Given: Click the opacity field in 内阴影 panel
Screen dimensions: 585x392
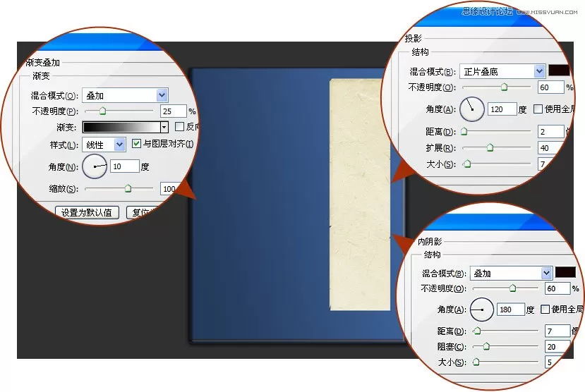Looking at the screenshot, I should click(557, 288).
